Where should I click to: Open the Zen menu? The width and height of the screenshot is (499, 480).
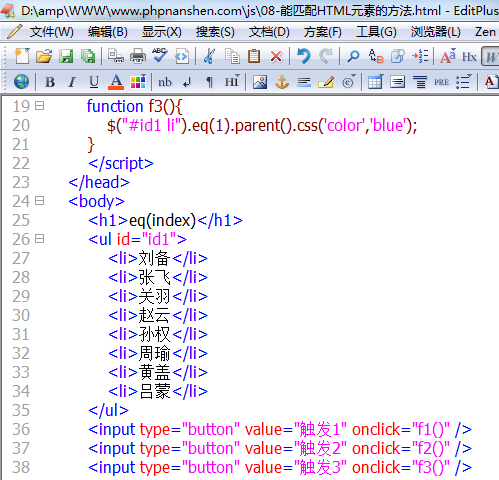coord(485,32)
